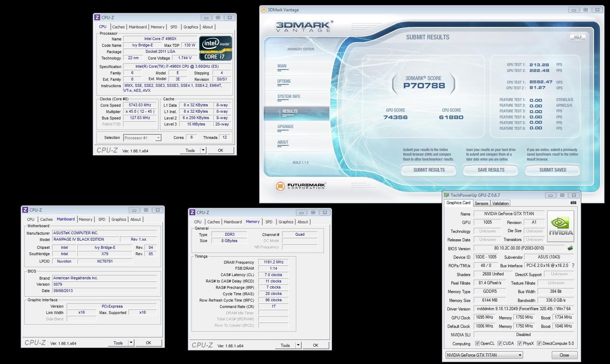Click the 3DMark score P70788
Viewport: 610px width, 364px height.
point(424,85)
